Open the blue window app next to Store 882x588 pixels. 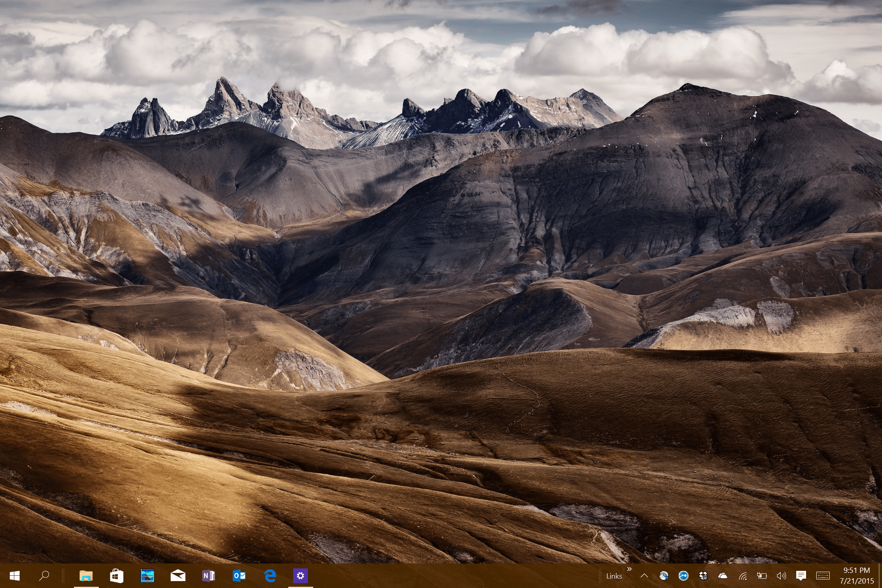147,576
